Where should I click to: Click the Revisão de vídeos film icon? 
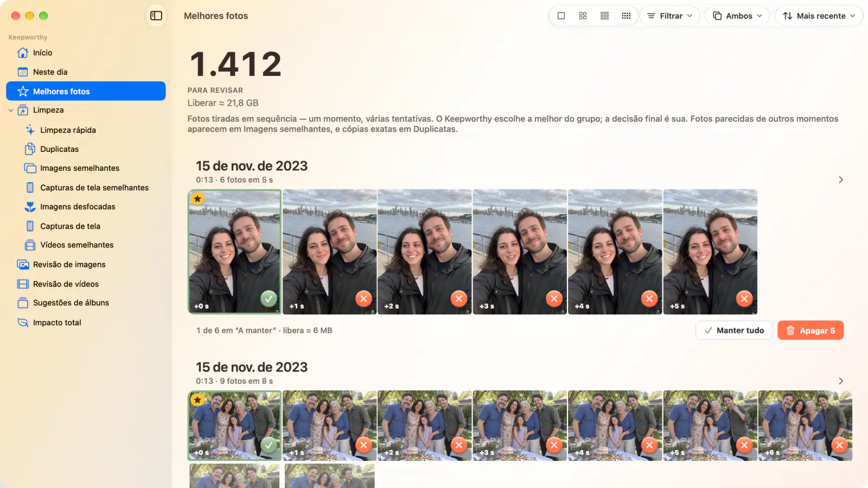coord(23,284)
